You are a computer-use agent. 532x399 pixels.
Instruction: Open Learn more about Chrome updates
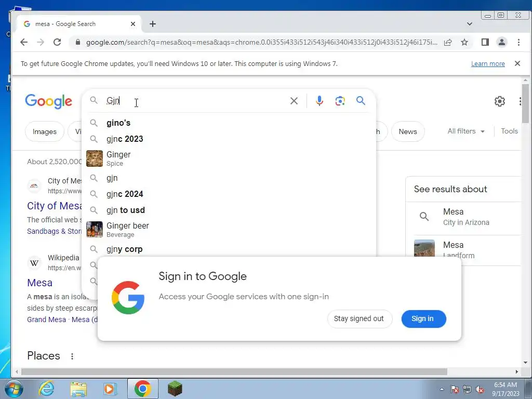(488, 64)
